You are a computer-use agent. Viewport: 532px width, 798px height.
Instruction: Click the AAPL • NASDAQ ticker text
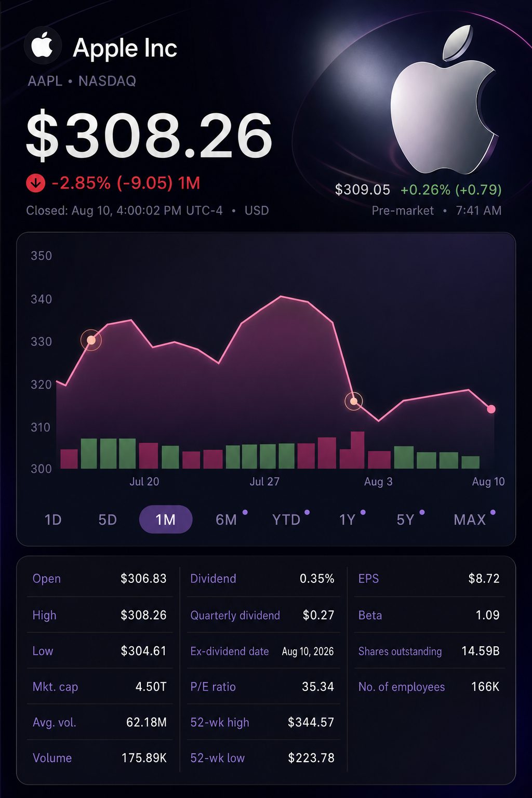pyautogui.click(x=82, y=81)
